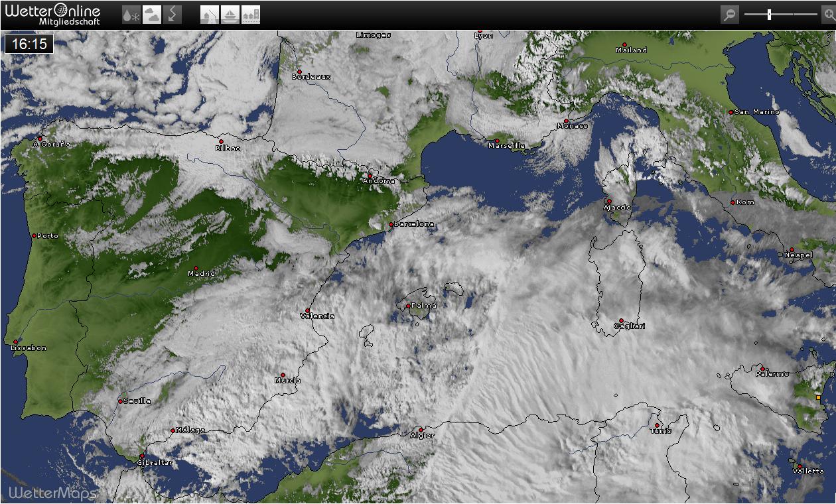836x504 pixels.
Task: Open the WetterOnline Mitgliedschaft logo
Action: point(52,15)
